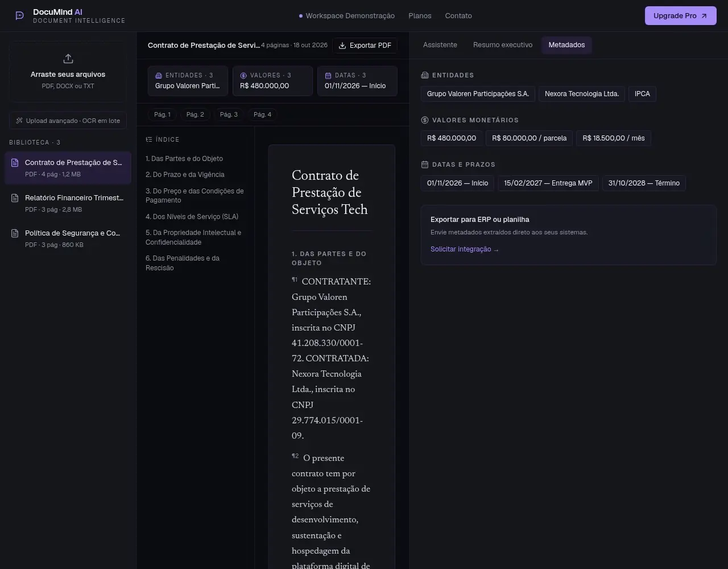Click the calendar icon on the Datas card
This screenshot has height=569, width=728.
click(x=328, y=75)
